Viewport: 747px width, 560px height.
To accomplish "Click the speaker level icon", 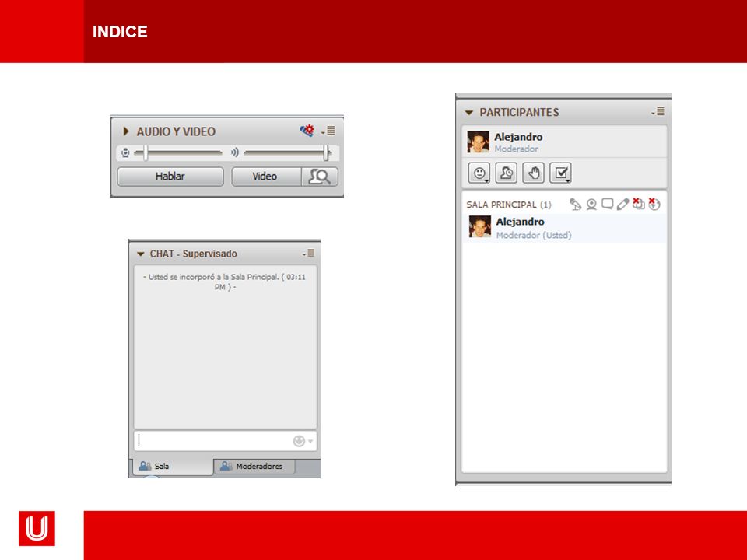I will pos(234,152).
